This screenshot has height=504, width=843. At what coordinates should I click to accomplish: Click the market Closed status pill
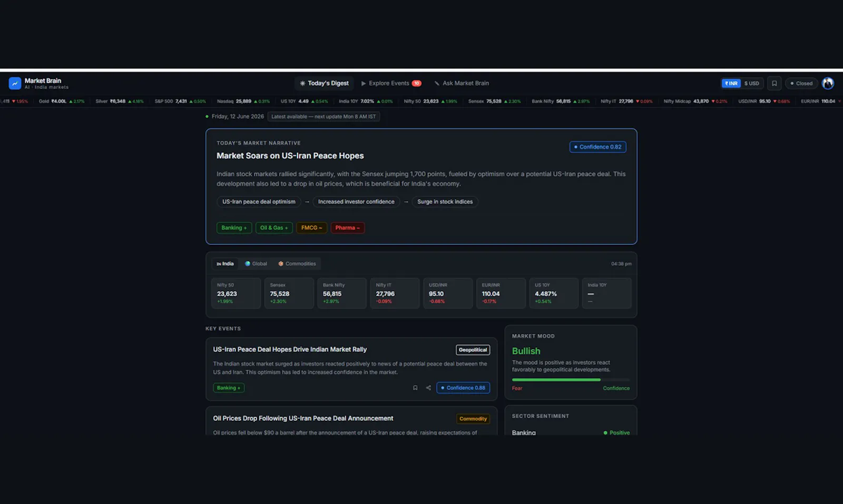click(x=801, y=83)
